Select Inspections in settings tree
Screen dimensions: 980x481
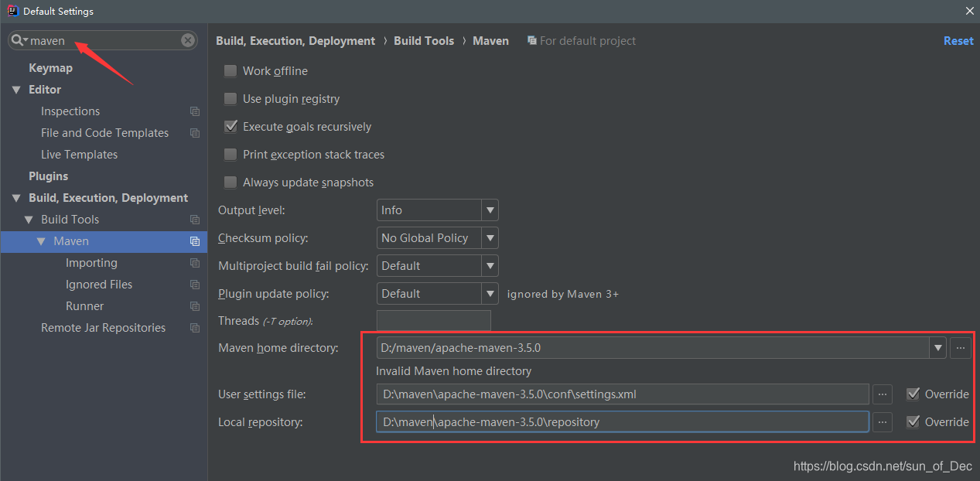70,111
